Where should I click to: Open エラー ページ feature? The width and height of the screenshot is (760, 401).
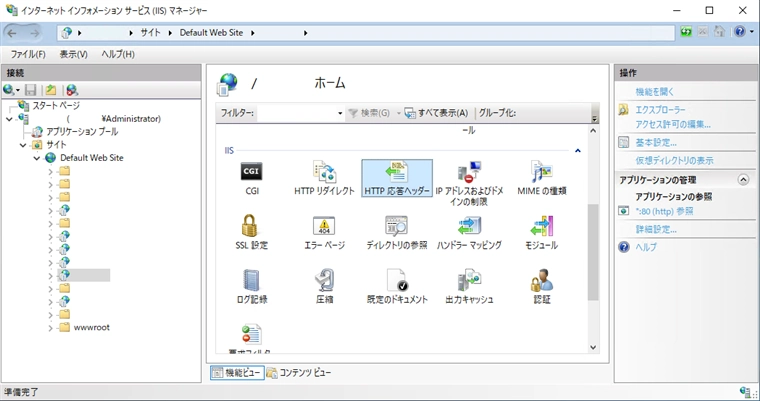coord(324,232)
